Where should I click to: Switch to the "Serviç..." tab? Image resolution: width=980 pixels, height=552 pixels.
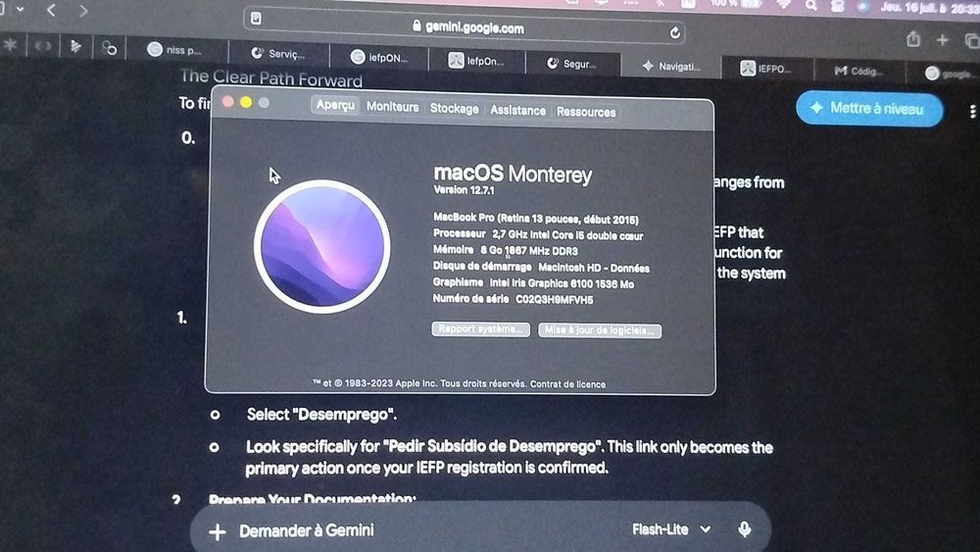(278, 54)
